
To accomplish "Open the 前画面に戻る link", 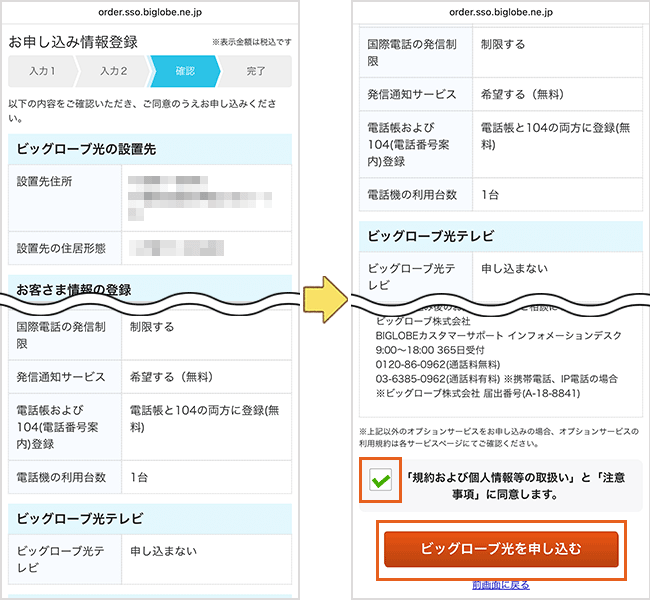I will point(501,585).
